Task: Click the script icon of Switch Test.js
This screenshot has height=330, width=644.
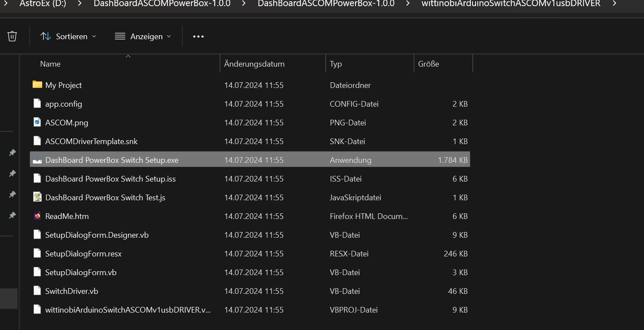Action: click(x=37, y=197)
